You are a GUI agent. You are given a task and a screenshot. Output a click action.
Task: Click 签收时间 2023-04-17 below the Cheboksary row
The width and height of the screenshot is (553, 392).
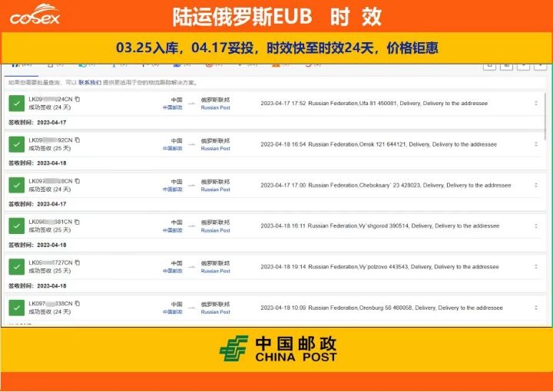point(38,204)
